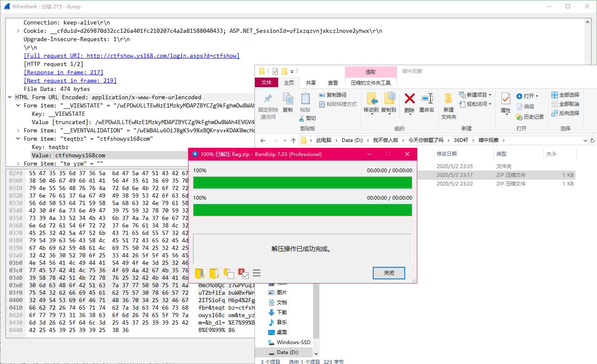Click the address bar refresh icon
Image resolution: width=597 pixels, height=364 pixels.
tap(592, 140)
